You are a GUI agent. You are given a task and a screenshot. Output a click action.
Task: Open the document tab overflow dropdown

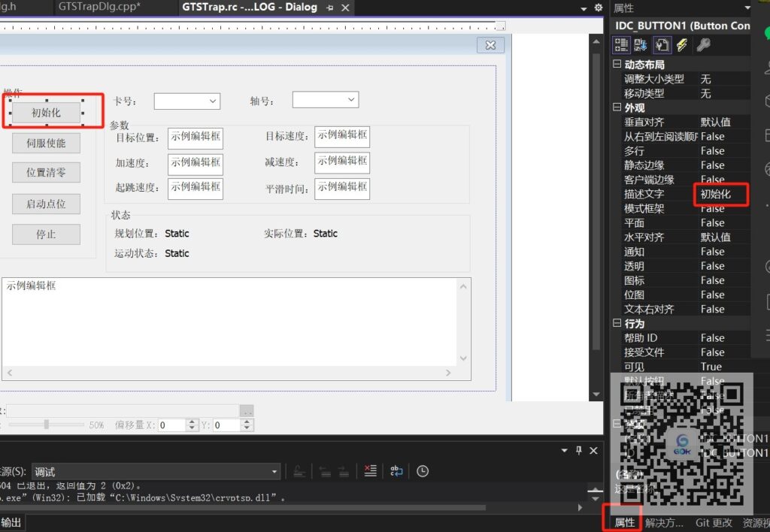tap(584, 8)
